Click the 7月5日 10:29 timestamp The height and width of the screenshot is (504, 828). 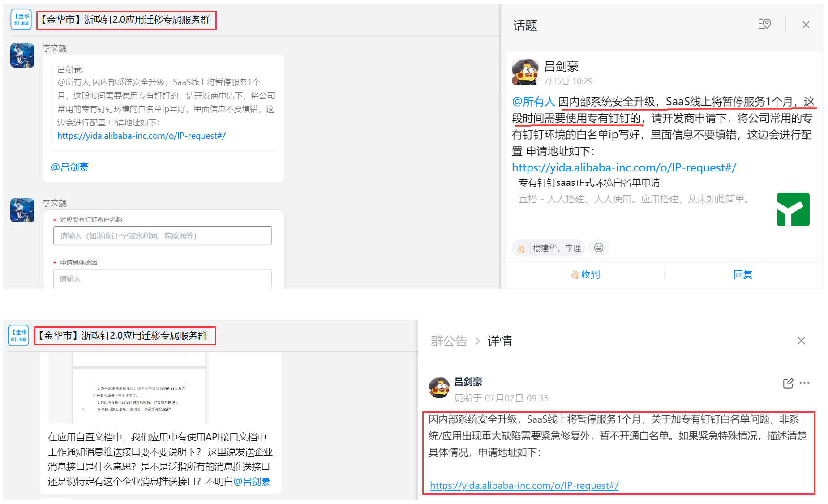click(x=568, y=81)
